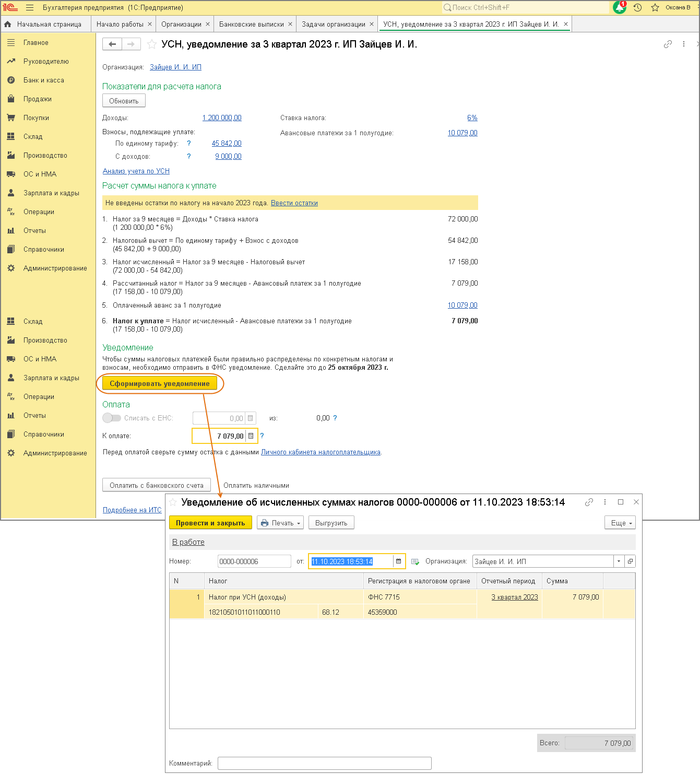Image resolution: width=700 pixels, height=774 pixels.
Task: Open the Подробнее на ИТС link
Action: pyautogui.click(x=132, y=510)
